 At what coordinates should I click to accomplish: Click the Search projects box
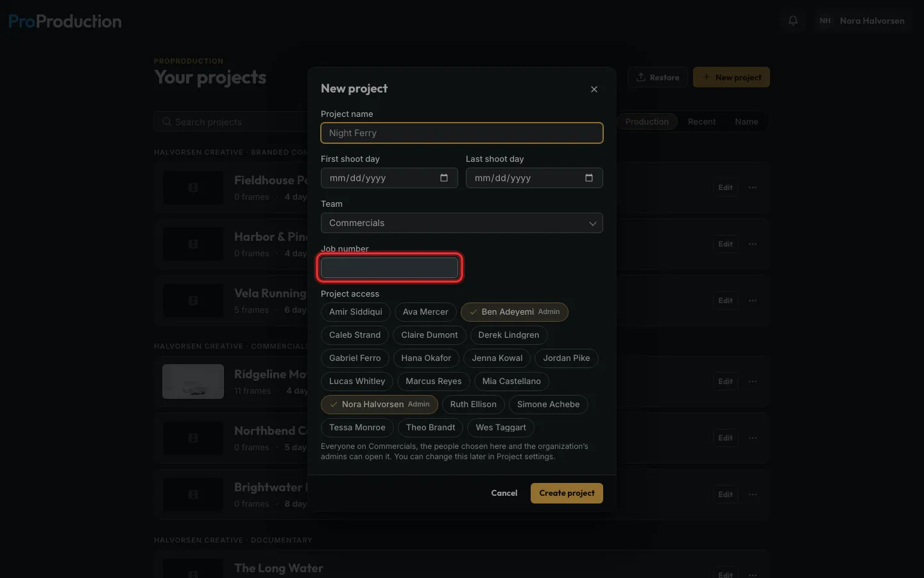pos(231,122)
